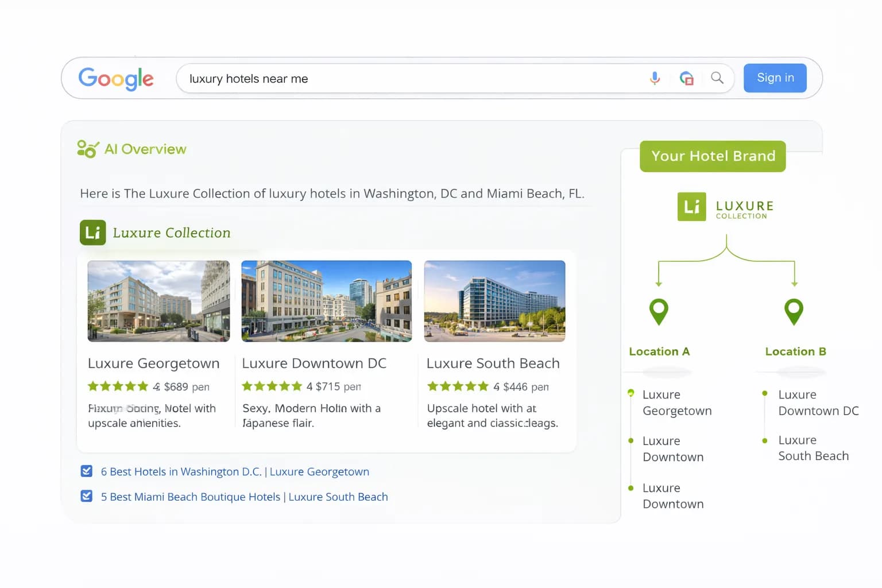Viewport: 882px width, 588px height.
Task: Click the Luxure Collection heading text
Action: pos(172,233)
